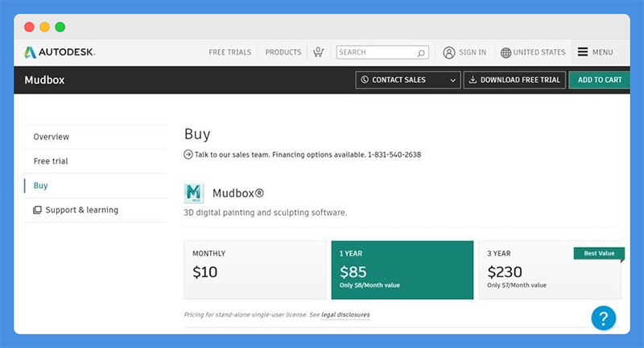The height and width of the screenshot is (348, 644).
Task: Select the 1 Year $85 plan
Action: click(x=402, y=270)
